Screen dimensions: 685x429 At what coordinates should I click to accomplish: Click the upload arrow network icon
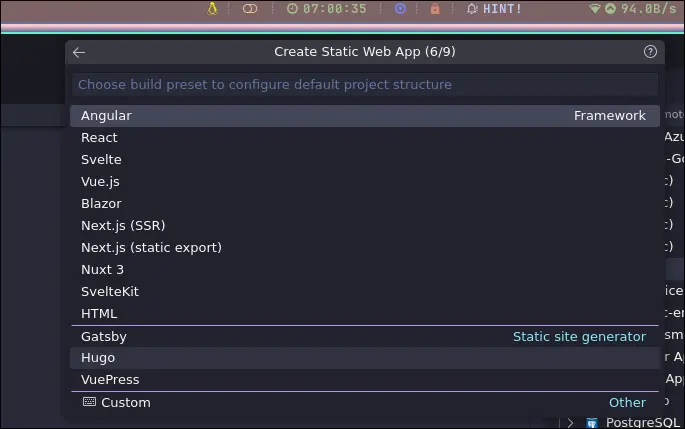click(x=610, y=9)
